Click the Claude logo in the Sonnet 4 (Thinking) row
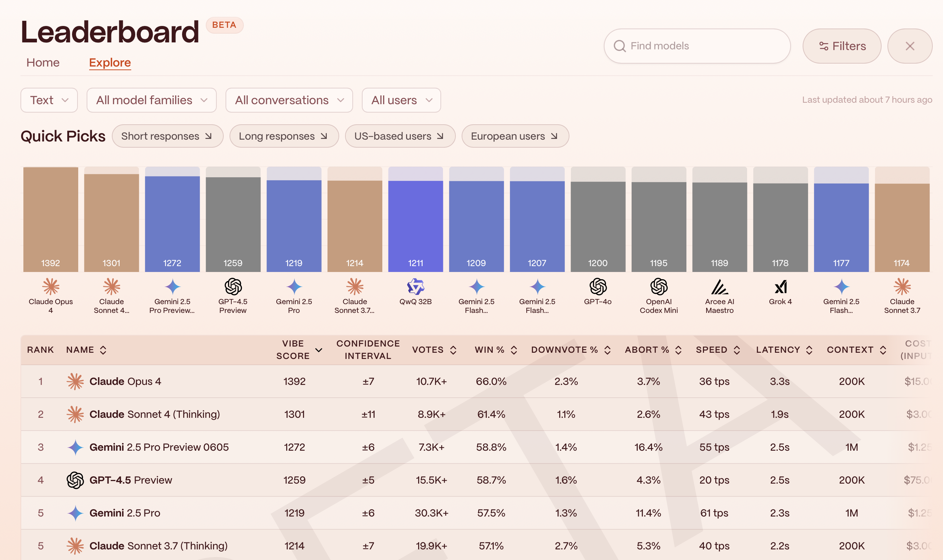Image resolution: width=943 pixels, height=560 pixels. coord(75,415)
